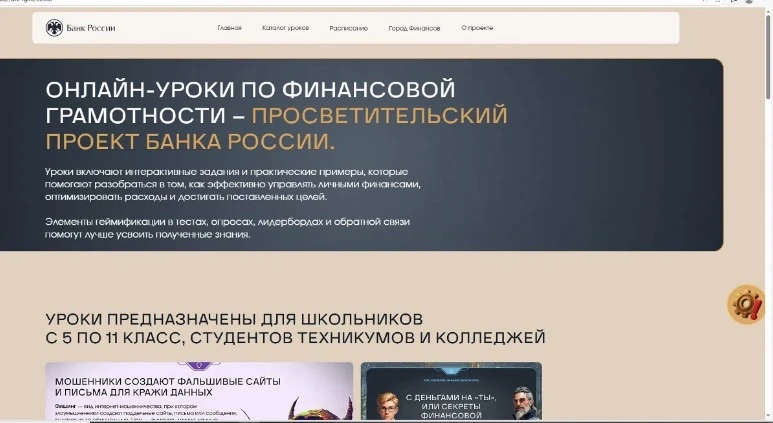
Task: Click the blue badge atop finance card
Action: click(450, 370)
